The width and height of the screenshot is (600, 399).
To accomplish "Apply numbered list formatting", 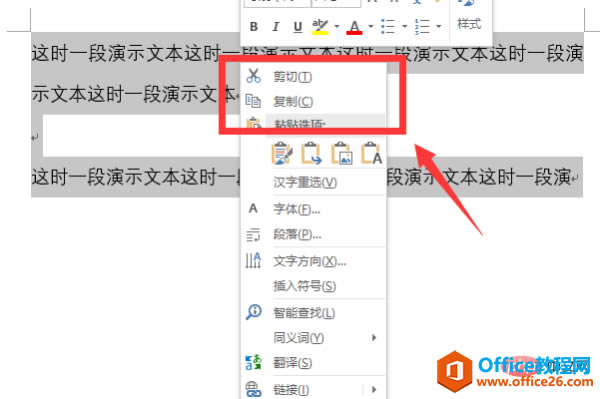I will coord(422,27).
